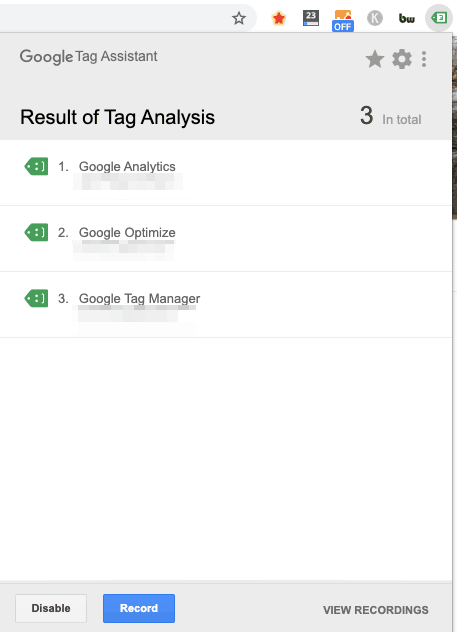The width and height of the screenshot is (457, 632).
Task: Disable Tag Assistant with the Disable button
Action: [x=51, y=608]
